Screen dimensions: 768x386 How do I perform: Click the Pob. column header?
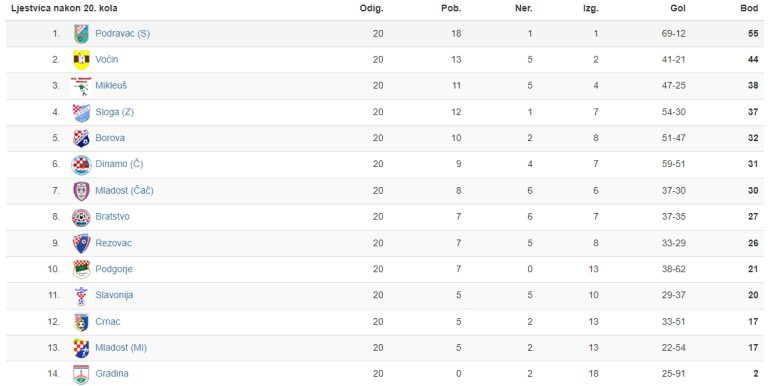click(451, 8)
